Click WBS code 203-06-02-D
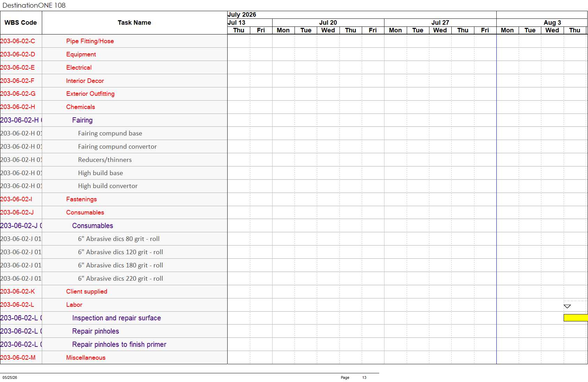This screenshot has width=588, height=382. pyautogui.click(x=18, y=54)
